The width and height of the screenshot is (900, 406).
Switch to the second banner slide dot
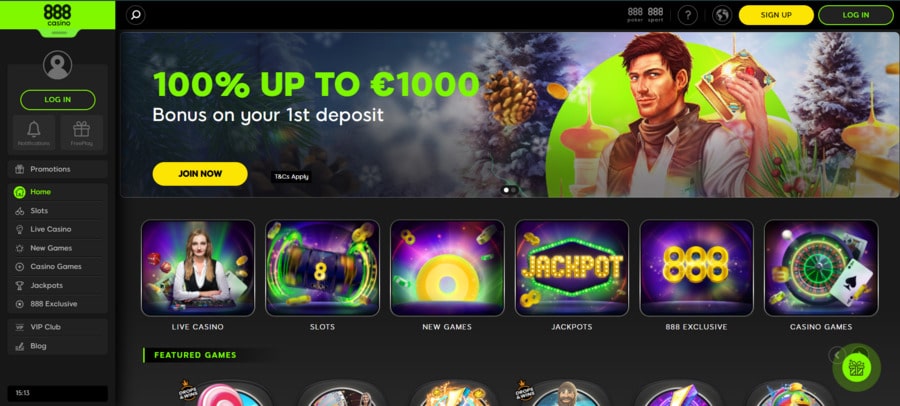(513, 190)
